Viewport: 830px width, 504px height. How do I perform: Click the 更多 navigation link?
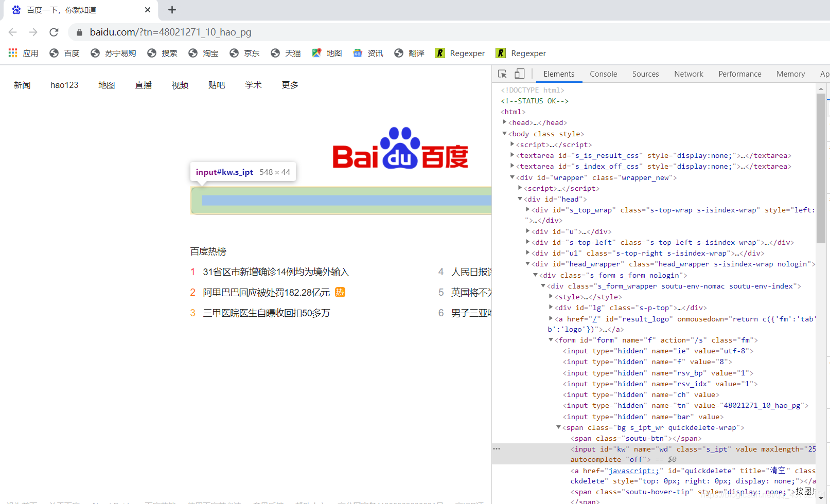coord(290,85)
